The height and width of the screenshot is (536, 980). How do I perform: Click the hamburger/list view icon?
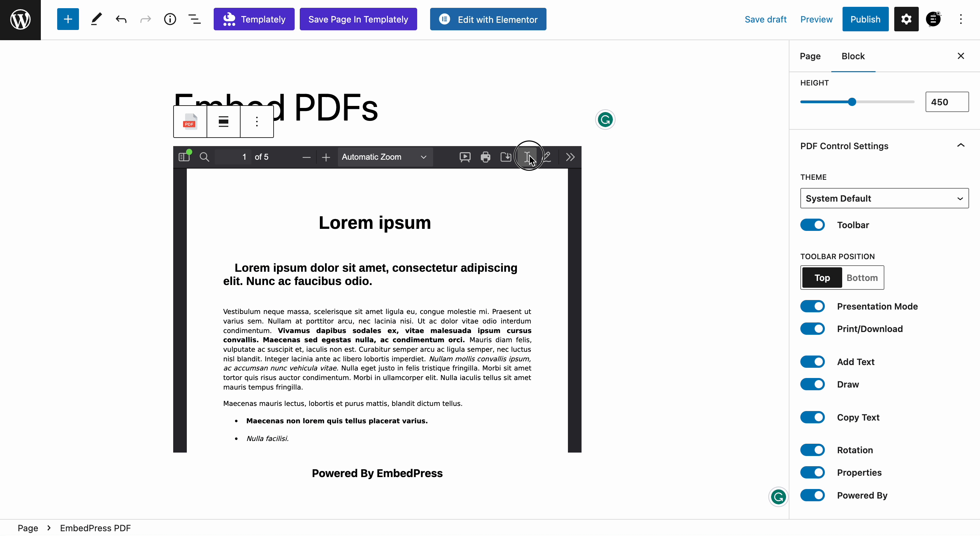[195, 19]
